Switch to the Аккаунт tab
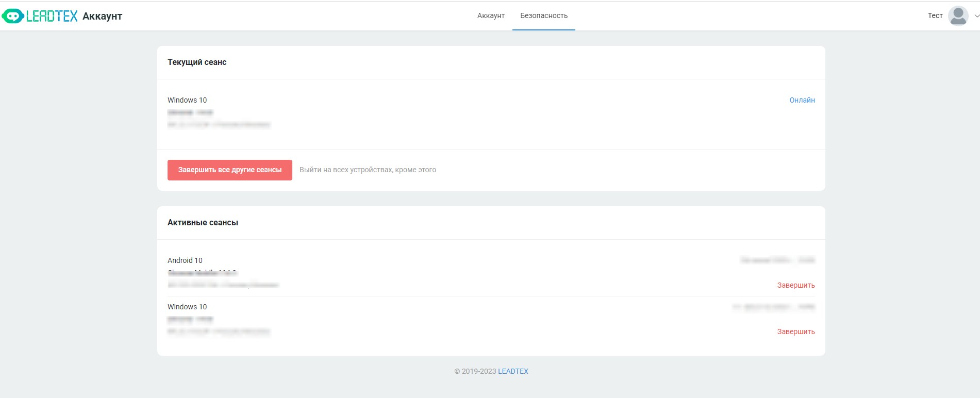Image resolution: width=980 pixels, height=398 pixels. click(490, 16)
